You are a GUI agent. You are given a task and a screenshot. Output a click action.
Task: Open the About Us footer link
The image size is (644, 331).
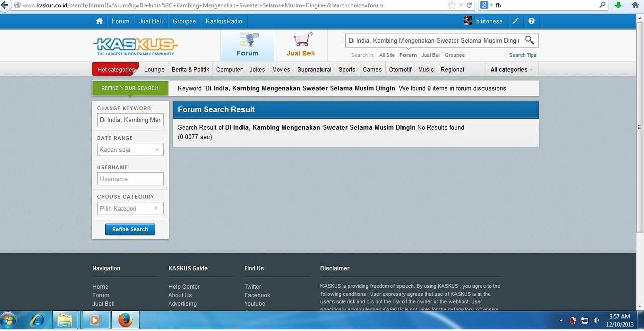[180, 295]
